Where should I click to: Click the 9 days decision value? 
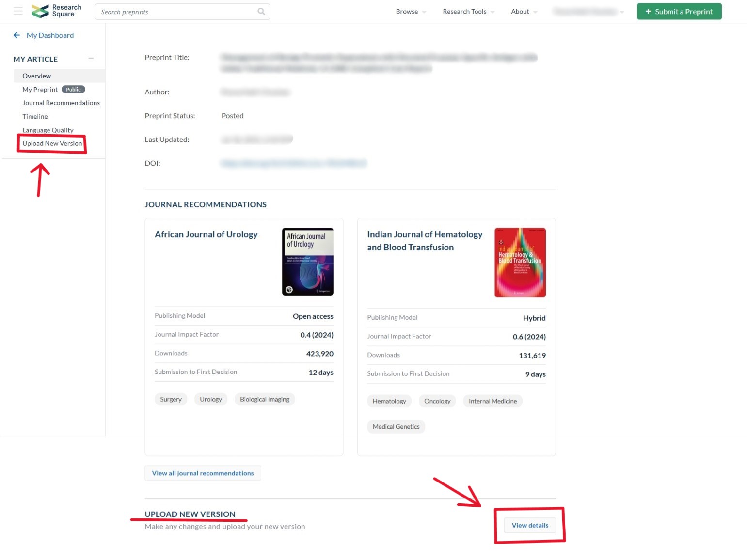(x=536, y=374)
